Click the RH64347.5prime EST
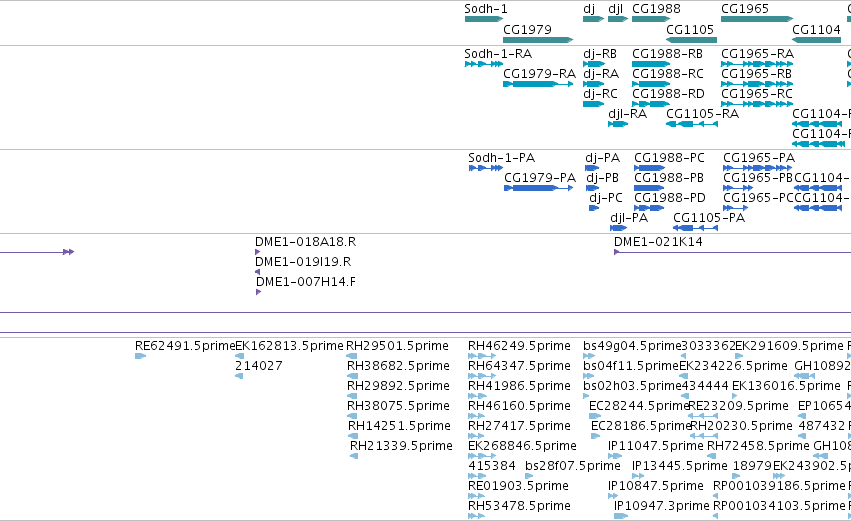The width and height of the screenshot is (851, 521). pyautogui.click(x=482, y=377)
